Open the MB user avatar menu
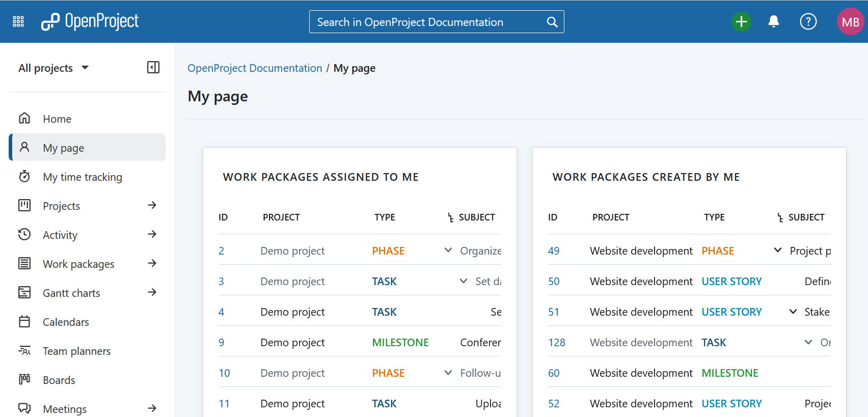Viewport: 868px width, 417px height. click(850, 21)
